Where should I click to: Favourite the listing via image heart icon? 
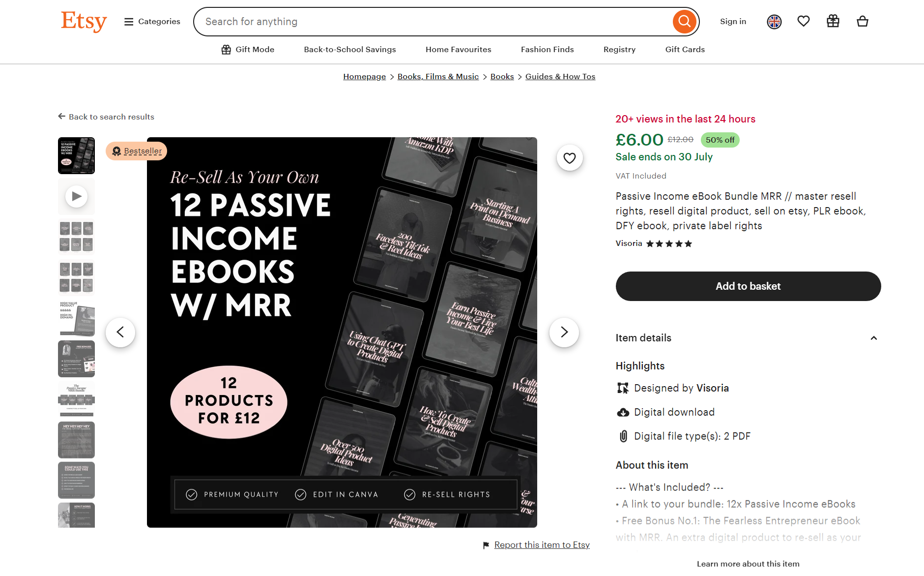570,158
